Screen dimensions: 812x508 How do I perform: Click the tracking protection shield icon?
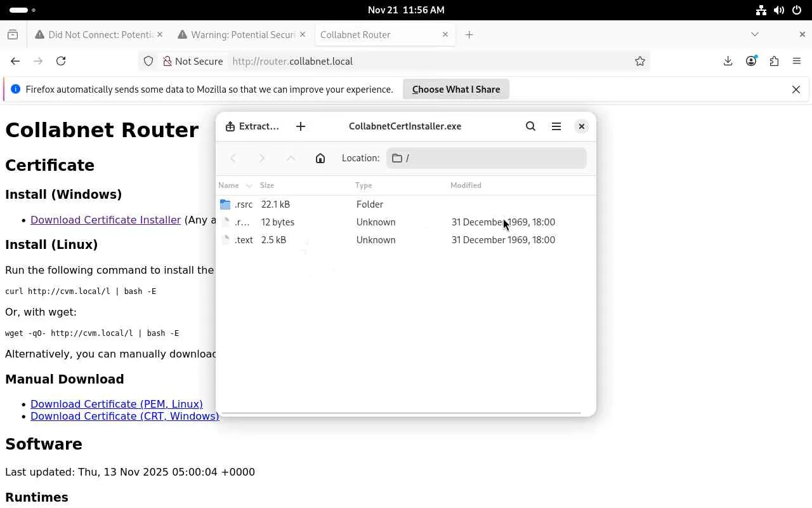pos(148,61)
